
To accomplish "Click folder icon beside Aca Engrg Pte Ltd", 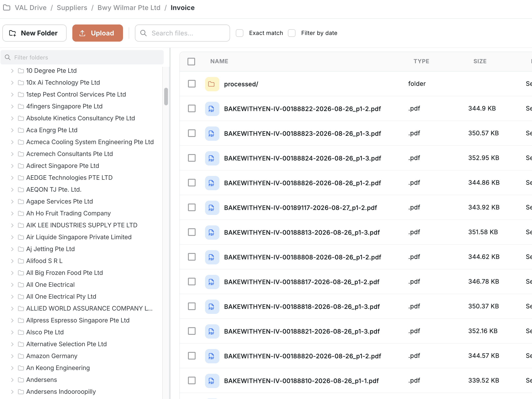I will 21,130.
